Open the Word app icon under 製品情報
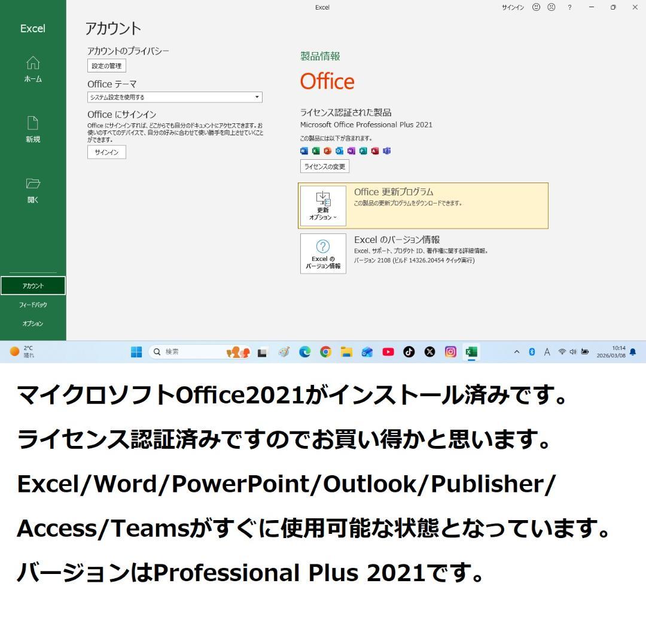Viewport: 646px width, 644px height. click(x=304, y=151)
